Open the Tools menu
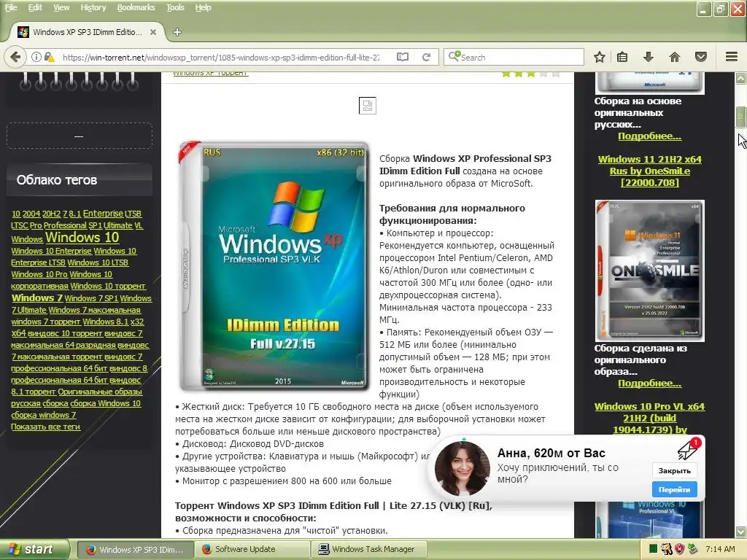The image size is (747, 560). tap(175, 7)
